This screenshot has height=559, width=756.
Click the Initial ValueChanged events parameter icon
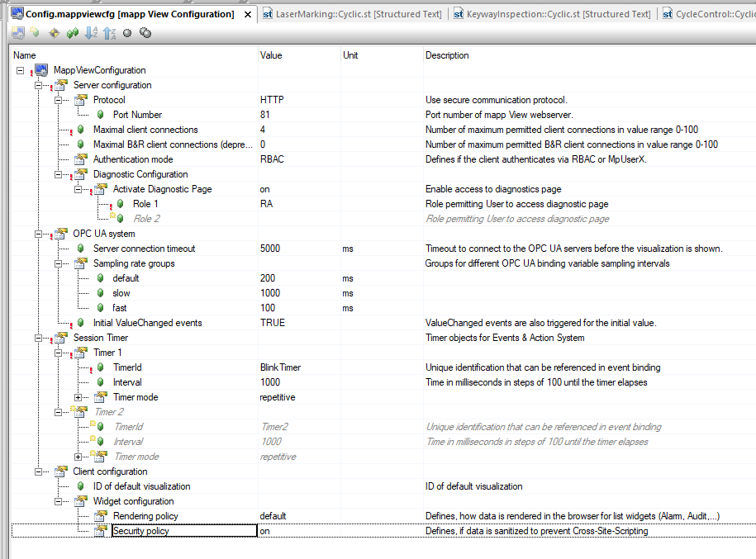pyautogui.click(x=80, y=323)
